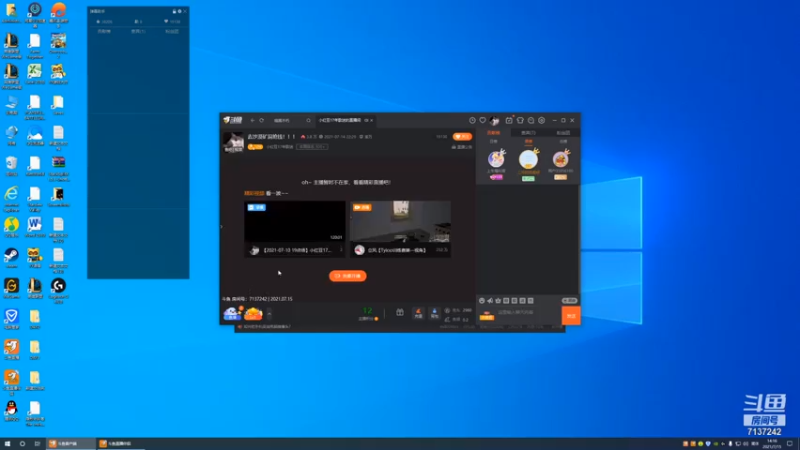Select the QQ penguin desktop icon
Viewport: 800px width, 450px height.
[11, 411]
